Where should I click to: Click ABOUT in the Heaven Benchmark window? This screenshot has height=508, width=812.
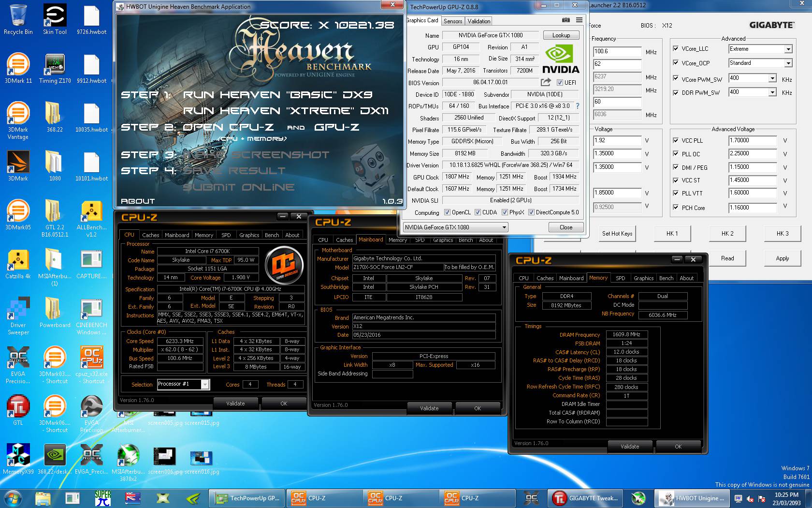click(138, 201)
